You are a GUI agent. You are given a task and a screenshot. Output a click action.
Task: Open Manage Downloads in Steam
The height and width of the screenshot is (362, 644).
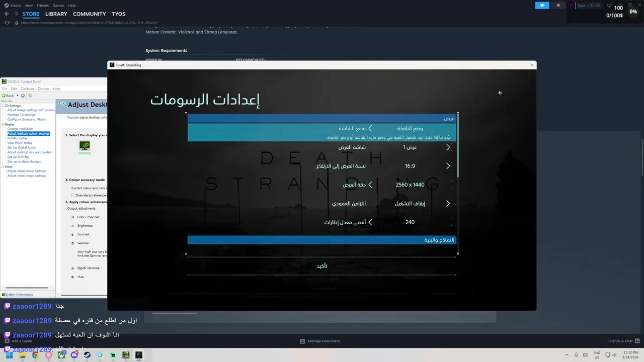[x=320, y=341]
